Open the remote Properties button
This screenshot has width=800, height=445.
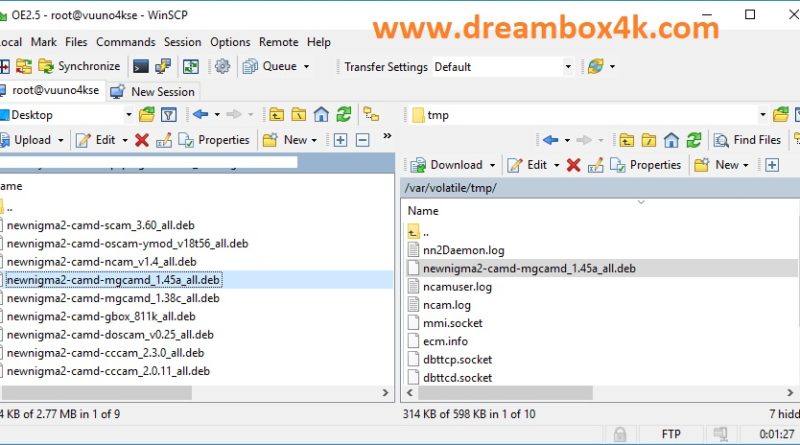[646, 165]
